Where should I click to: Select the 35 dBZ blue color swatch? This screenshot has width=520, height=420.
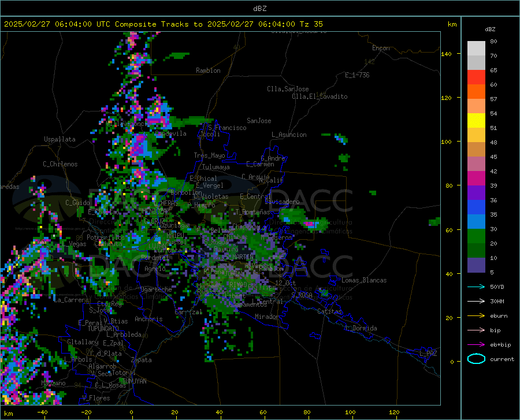coord(476,207)
